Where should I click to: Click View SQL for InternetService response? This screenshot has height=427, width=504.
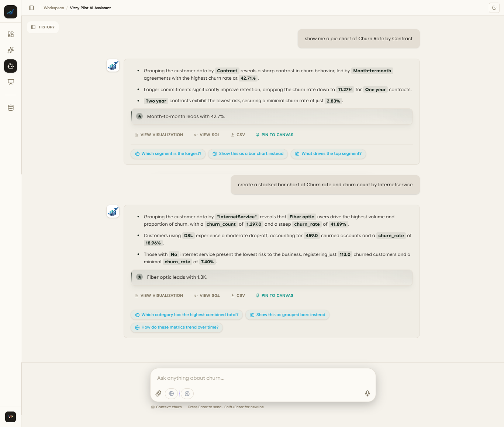207,296
